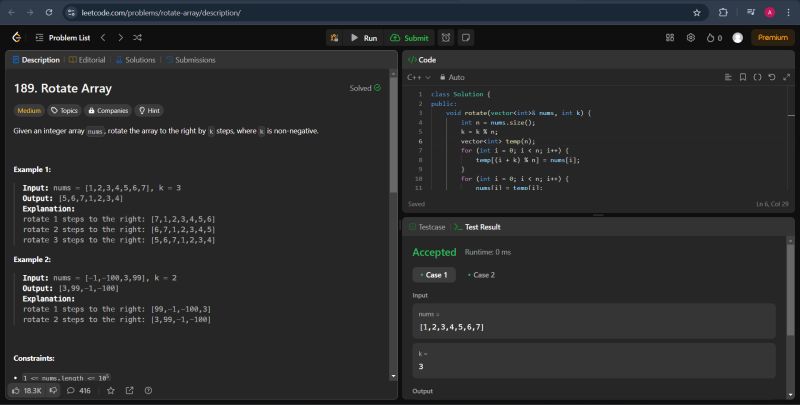This screenshot has width=800, height=405.
Task: Bookmark the code in editor toolbar
Action: tap(743, 77)
